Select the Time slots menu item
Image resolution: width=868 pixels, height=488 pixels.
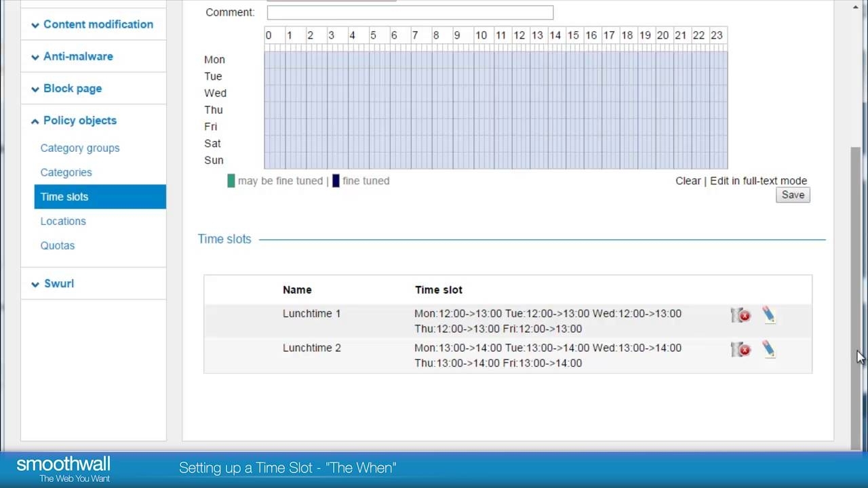click(100, 197)
